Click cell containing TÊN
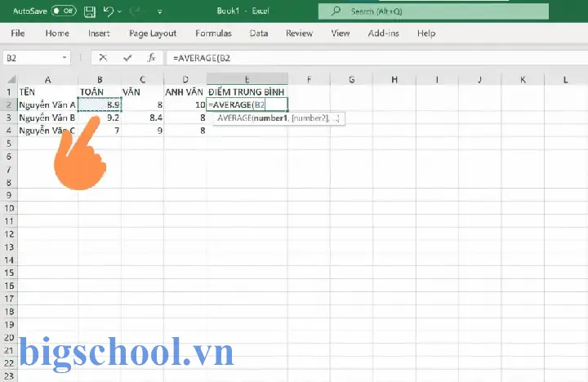This screenshot has height=382, width=588. (x=47, y=92)
